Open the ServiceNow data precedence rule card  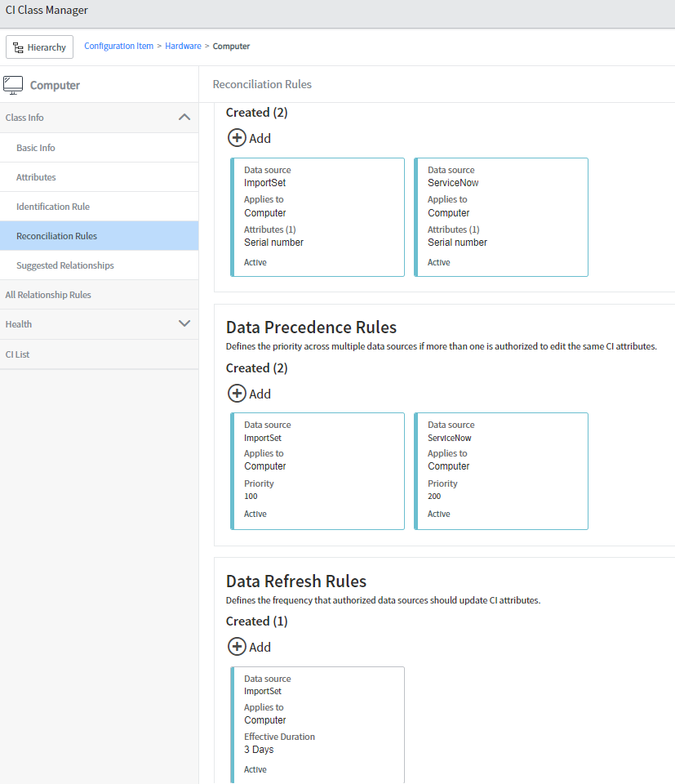501,471
